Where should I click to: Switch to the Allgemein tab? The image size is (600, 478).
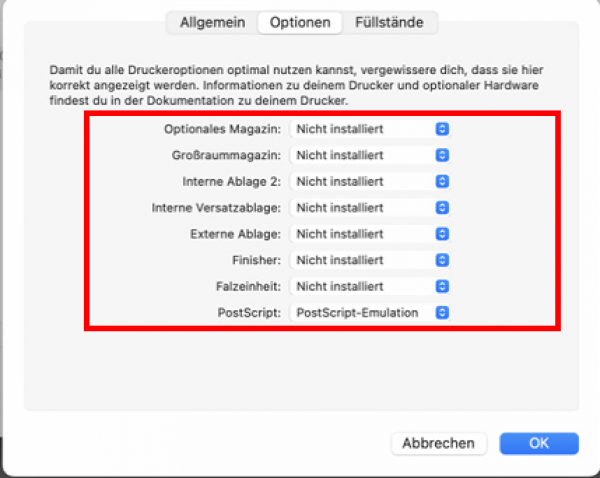click(x=212, y=22)
